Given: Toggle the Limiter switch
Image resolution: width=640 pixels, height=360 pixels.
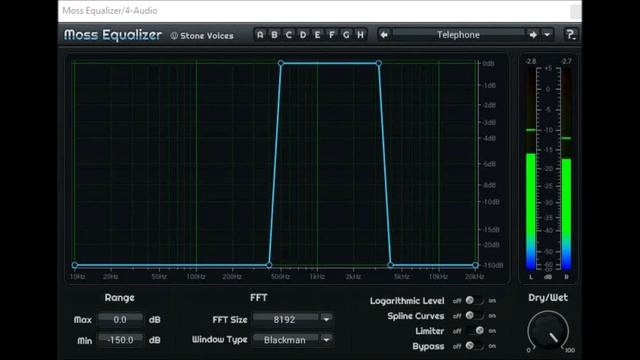Looking at the screenshot, I should tap(474, 331).
